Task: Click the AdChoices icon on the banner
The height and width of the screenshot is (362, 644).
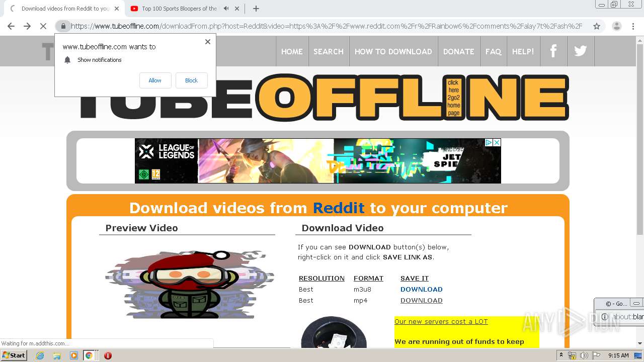Action: click(489, 143)
